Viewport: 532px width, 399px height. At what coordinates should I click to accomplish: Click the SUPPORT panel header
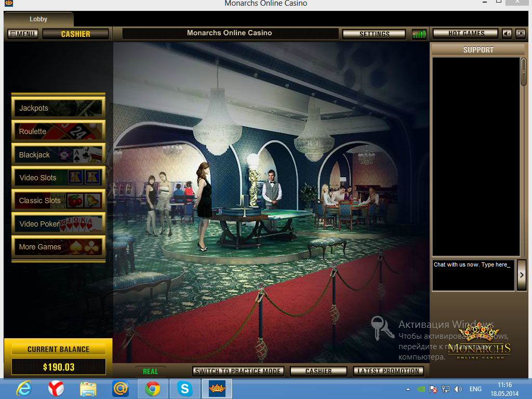[x=478, y=49]
